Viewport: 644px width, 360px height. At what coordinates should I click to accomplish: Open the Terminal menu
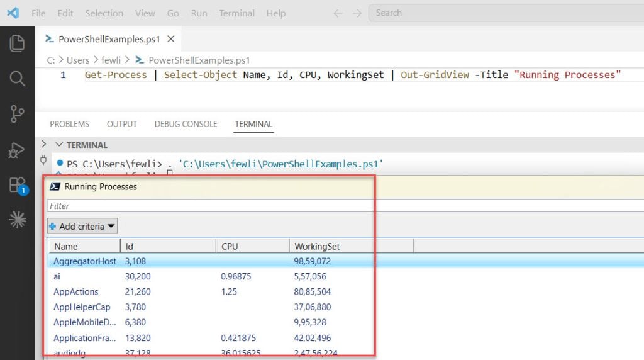(236, 13)
